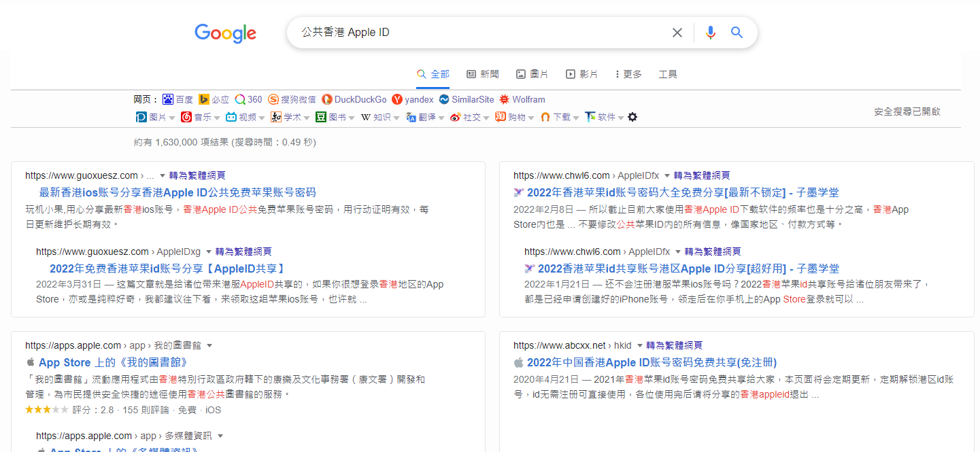Open the arrow menu beside apps.apple.com › 我的圖書館
Viewport: 980px width, 452px height.
tap(209, 345)
